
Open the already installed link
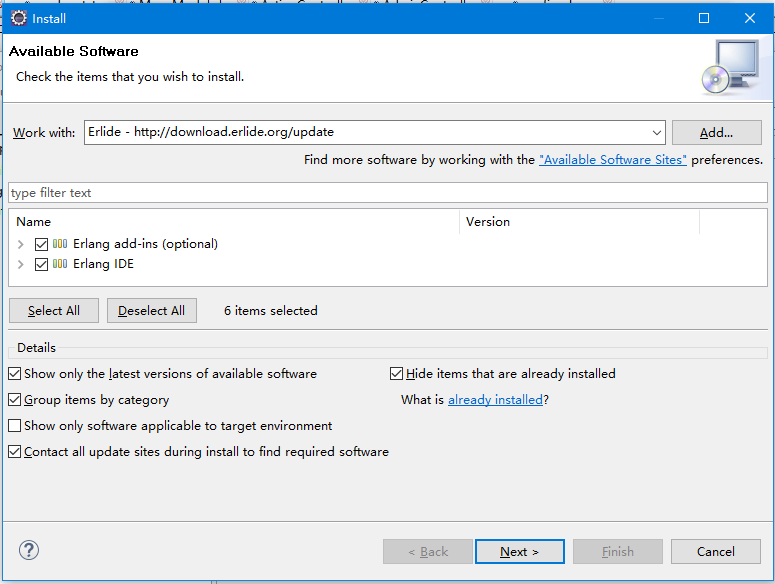pos(495,399)
